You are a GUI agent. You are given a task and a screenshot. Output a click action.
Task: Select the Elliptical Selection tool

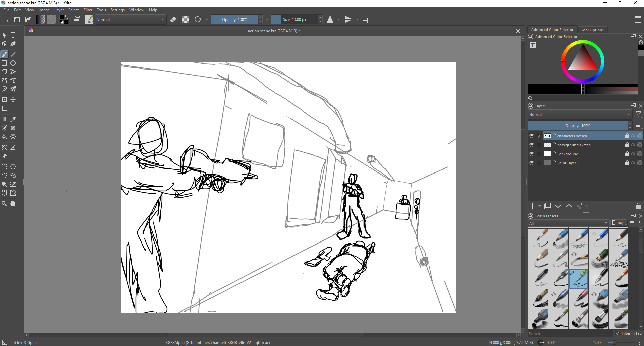pos(13,167)
